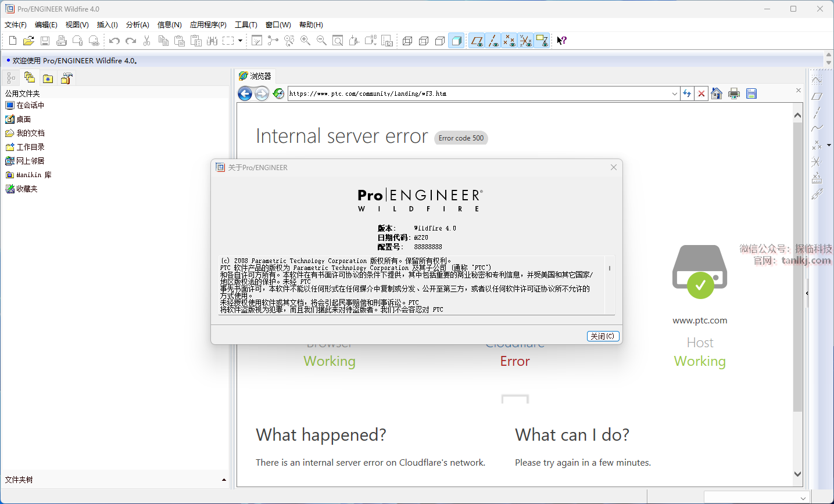Open the browser home page

pos(717,93)
